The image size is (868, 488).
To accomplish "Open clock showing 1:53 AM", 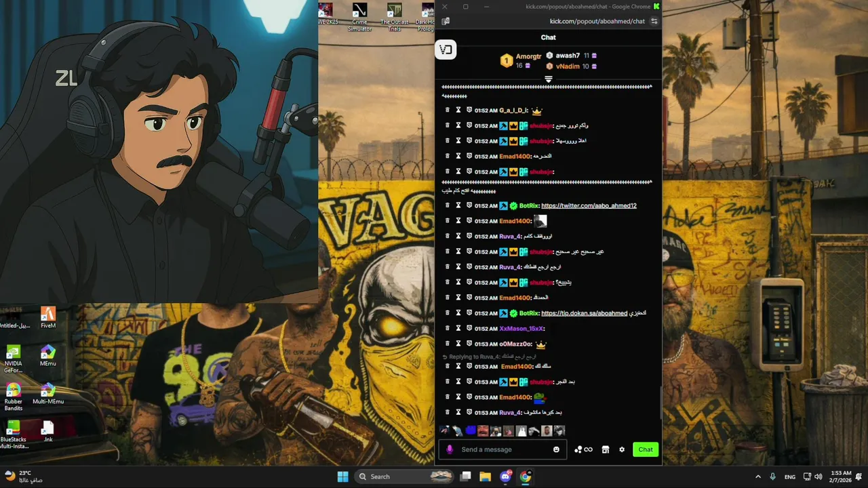I will 840,476.
